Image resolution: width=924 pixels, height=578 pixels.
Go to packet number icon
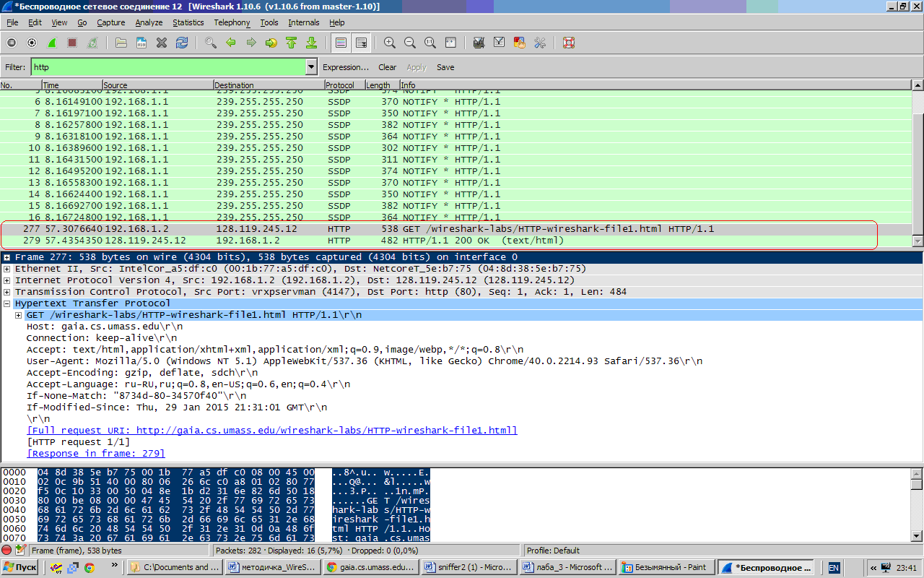271,43
